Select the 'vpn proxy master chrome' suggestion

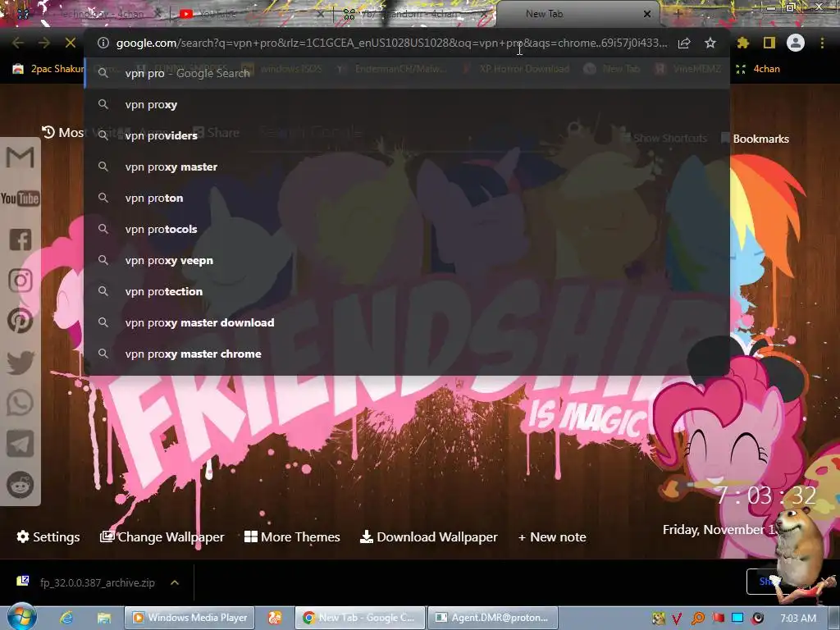[407, 354]
